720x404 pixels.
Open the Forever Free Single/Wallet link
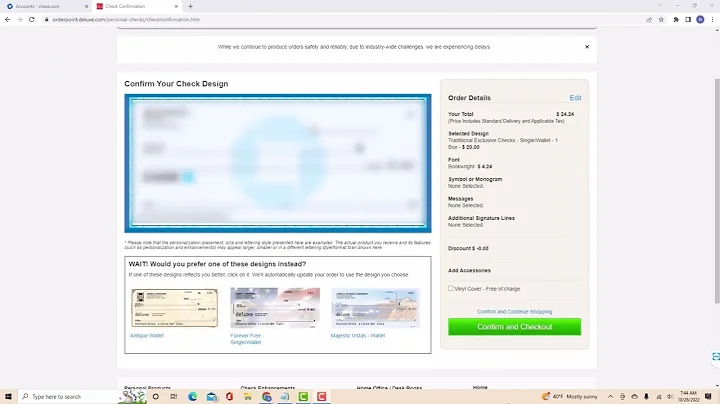tap(247, 339)
